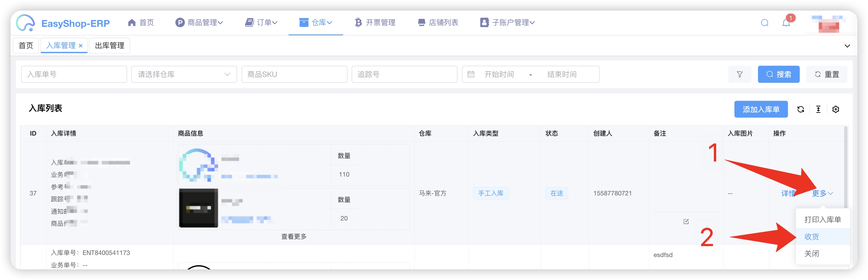This screenshot has height=280, width=868.
Task: Click the 搜索 button
Action: [x=778, y=74]
